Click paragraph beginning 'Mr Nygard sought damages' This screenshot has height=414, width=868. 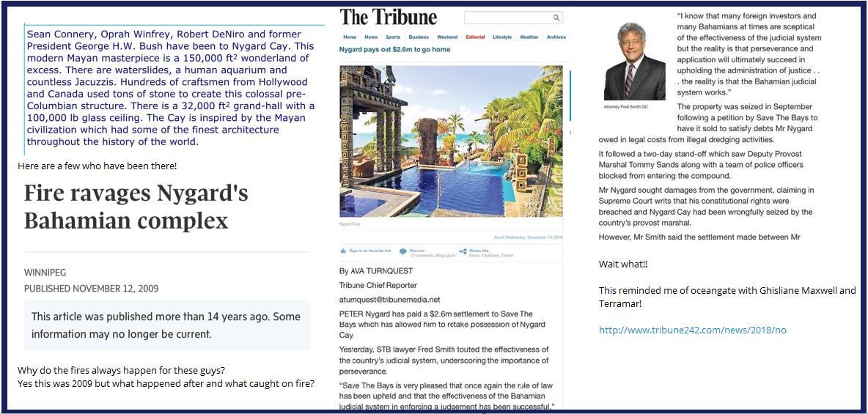pyautogui.click(x=706, y=207)
